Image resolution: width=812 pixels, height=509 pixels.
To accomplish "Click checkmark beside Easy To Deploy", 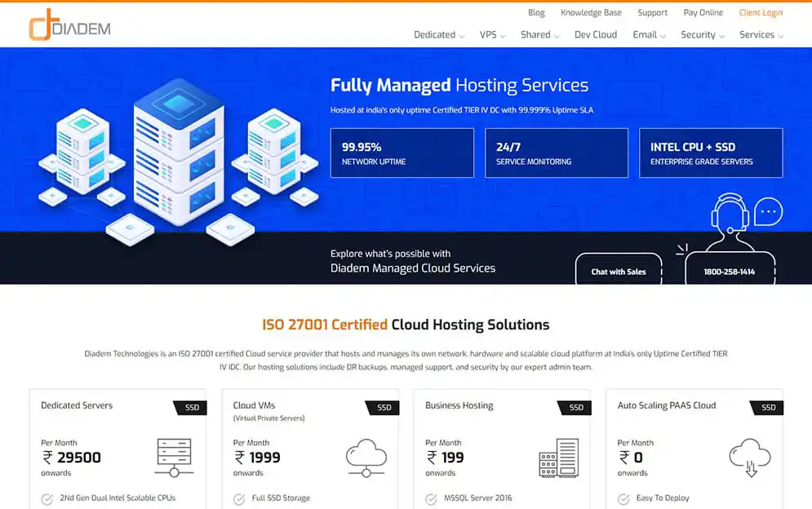I will (x=623, y=499).
